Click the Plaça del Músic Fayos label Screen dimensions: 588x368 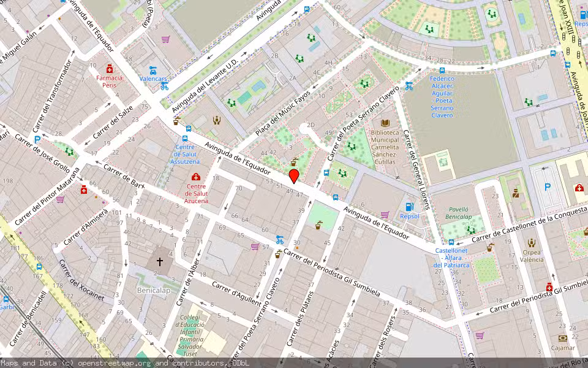[283, 113]
